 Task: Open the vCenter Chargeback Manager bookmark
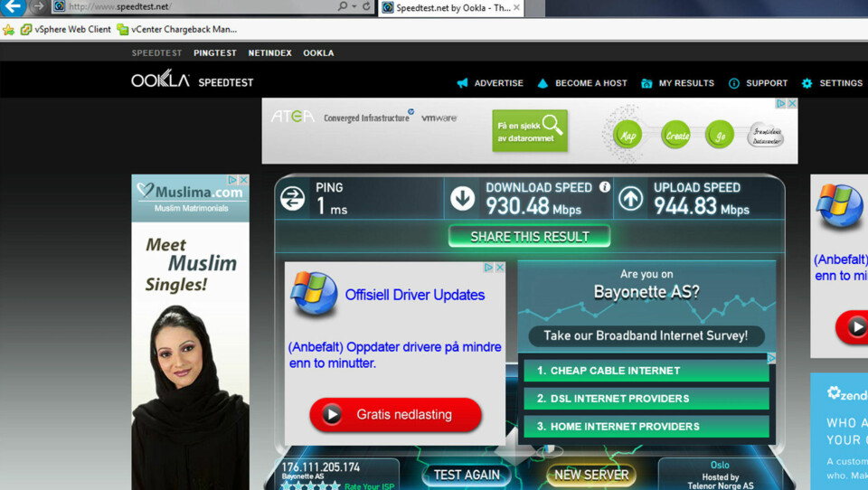[x=177, y=29]
